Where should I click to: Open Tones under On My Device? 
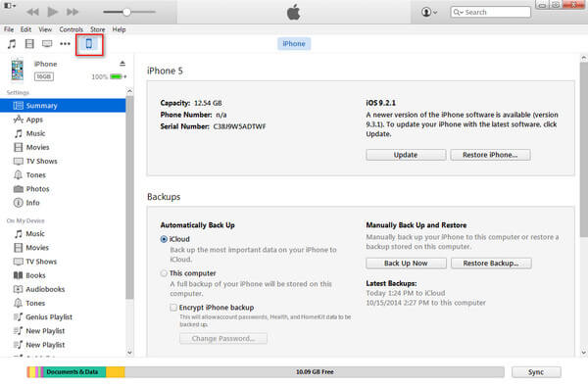tap(63, 304)
